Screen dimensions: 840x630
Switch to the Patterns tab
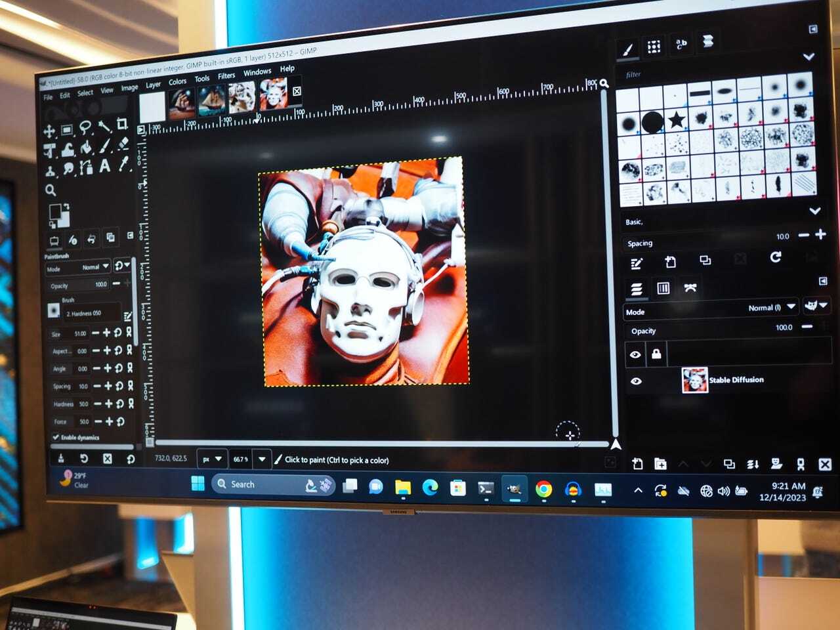(654, 47)
